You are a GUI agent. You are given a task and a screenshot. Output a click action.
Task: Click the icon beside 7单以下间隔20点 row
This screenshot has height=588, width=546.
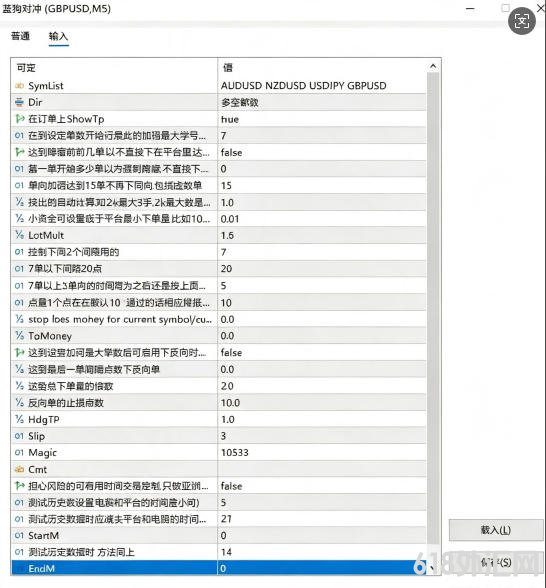(19, 268)
